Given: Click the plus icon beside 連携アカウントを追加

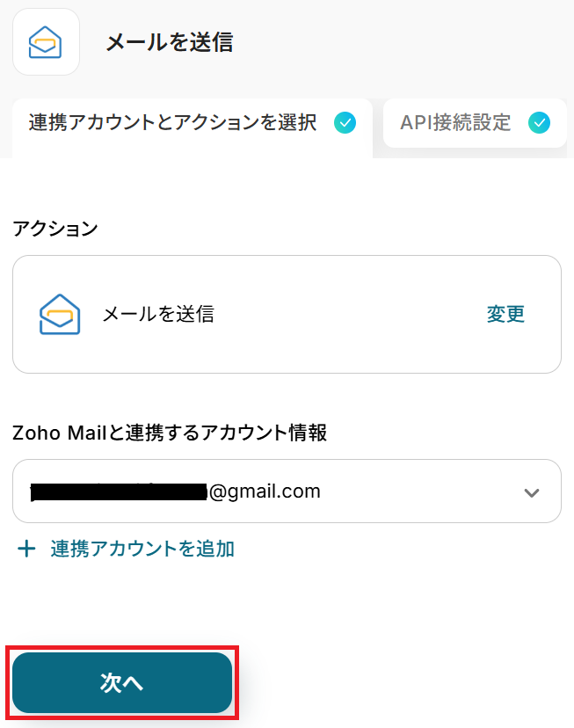Looking at the screenshot, I should [x=27, y=550].
